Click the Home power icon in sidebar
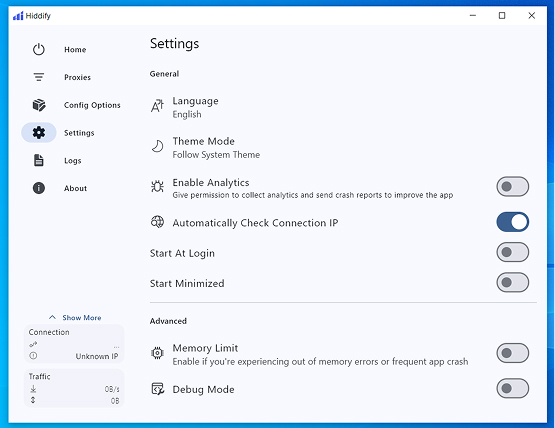Viewport: 555px width, 428px height. (x=39, y=50)
